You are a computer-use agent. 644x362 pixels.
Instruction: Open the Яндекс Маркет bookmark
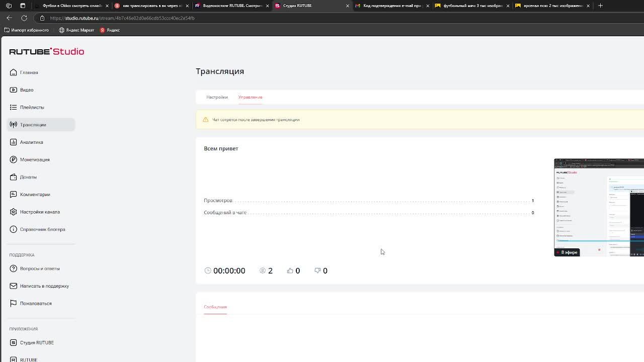tap(76, 30)
